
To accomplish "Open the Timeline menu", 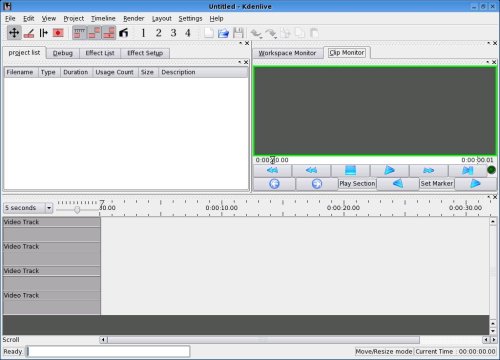I will pos(103,18).
